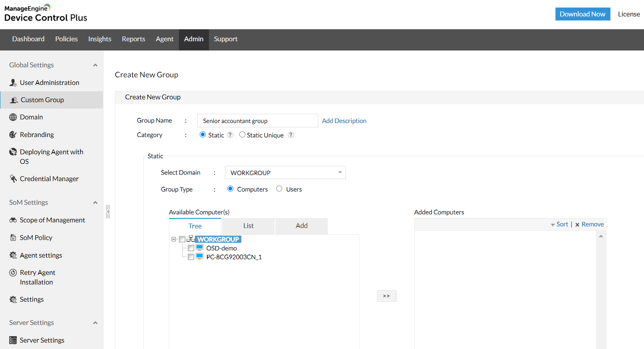644x349 pixels.
Task: Click the User Administration icon in sidebar
Action: [13, 83]
